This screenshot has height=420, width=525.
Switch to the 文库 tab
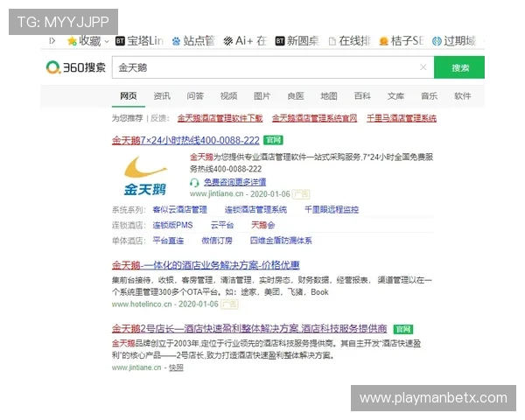395,96
